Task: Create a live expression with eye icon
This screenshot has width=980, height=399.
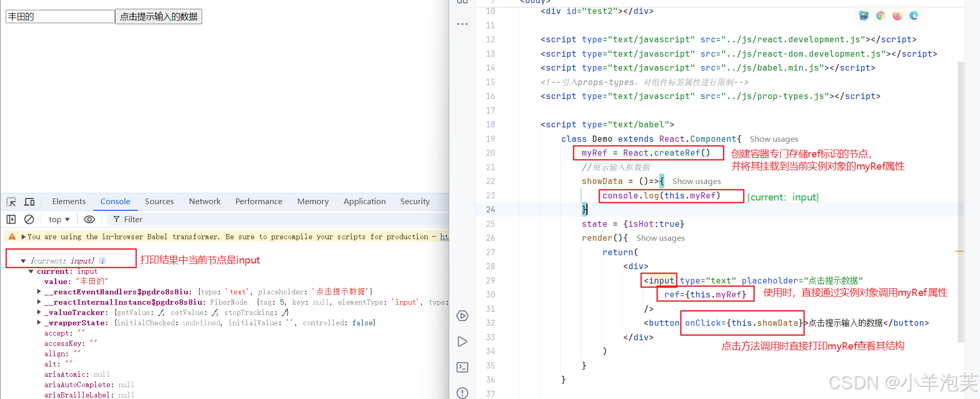Action: [89, 220]
